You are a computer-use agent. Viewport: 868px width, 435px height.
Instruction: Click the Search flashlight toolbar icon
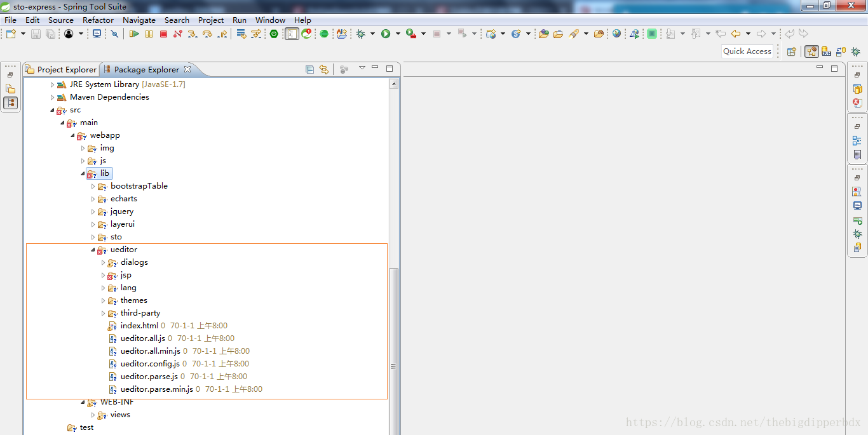pyautogui.click(x=574, y=34)
